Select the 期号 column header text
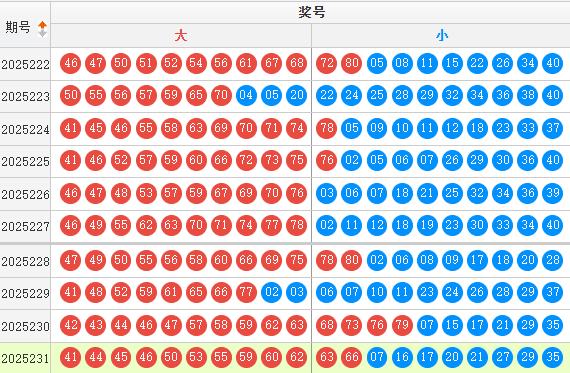Image resolution: width=570 pixels, height=373 pixels. [18, 27]
